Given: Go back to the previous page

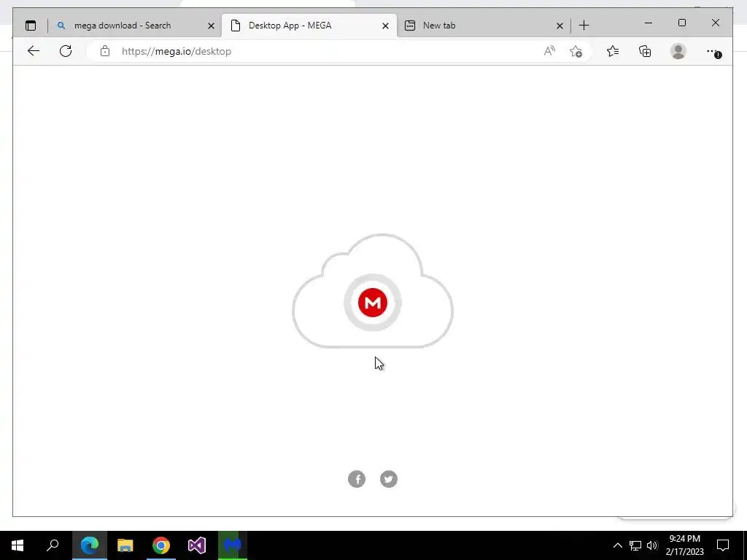Looking at the screenshot, I should pyautogui.click(x=34, y=51).
